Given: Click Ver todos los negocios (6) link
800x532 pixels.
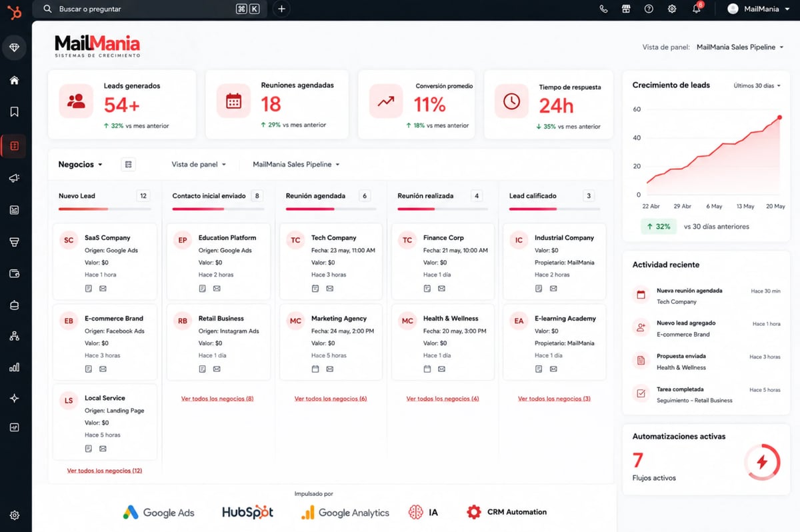Looking at the screenshot, I should pos(331,399).
